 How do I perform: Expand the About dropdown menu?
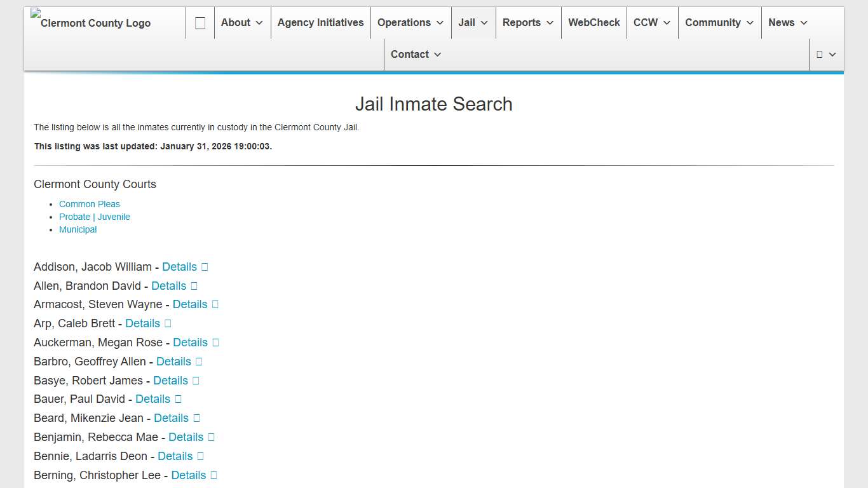[x=241, y=22]
